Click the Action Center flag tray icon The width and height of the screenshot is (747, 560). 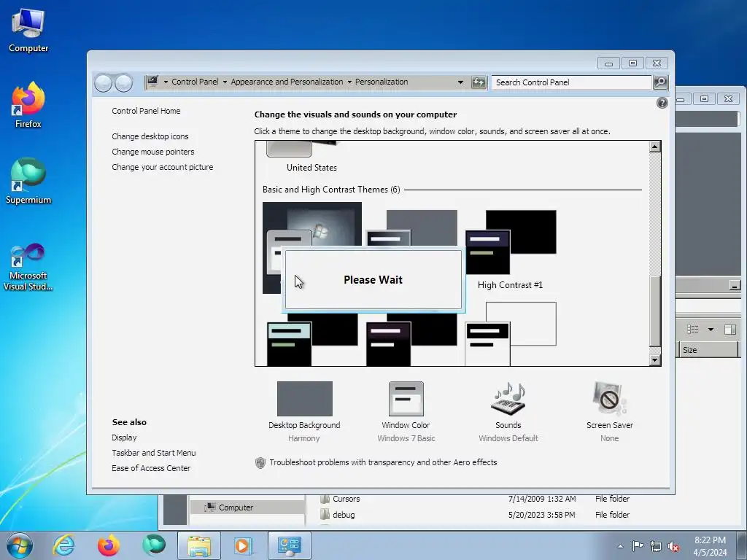pos(638,546)
